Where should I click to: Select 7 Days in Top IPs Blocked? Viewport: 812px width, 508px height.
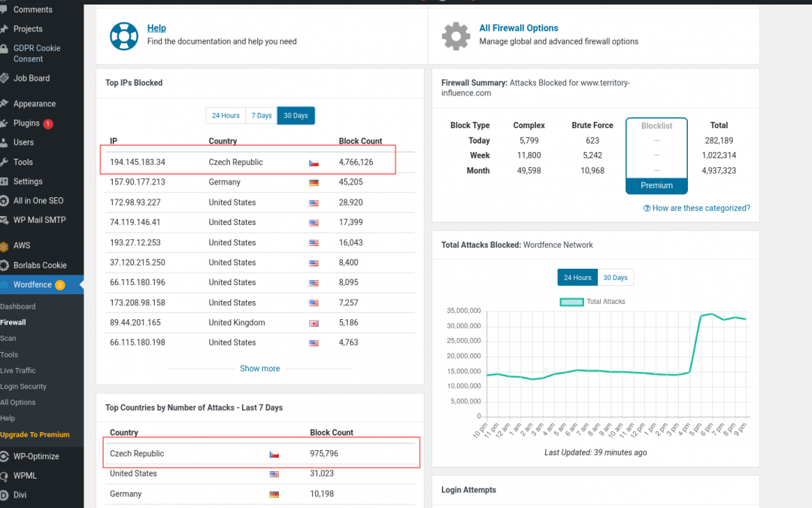(x=262, y=116)
